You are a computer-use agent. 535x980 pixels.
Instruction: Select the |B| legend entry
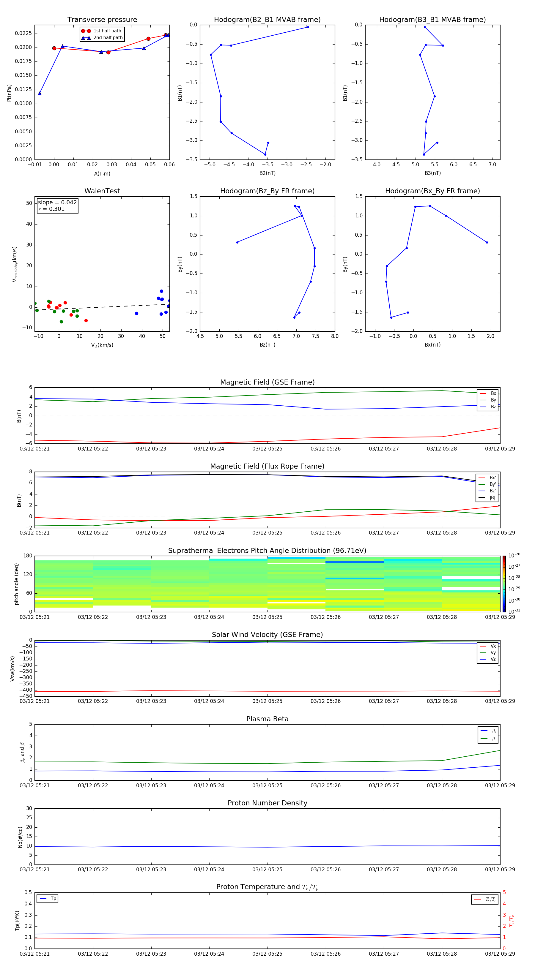487,498
